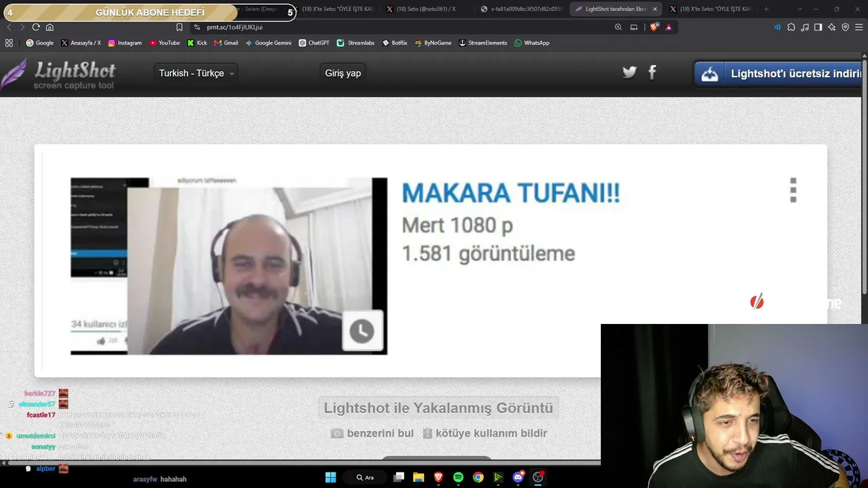Toggle the browser sidebar panel icon

coord(818,27)
